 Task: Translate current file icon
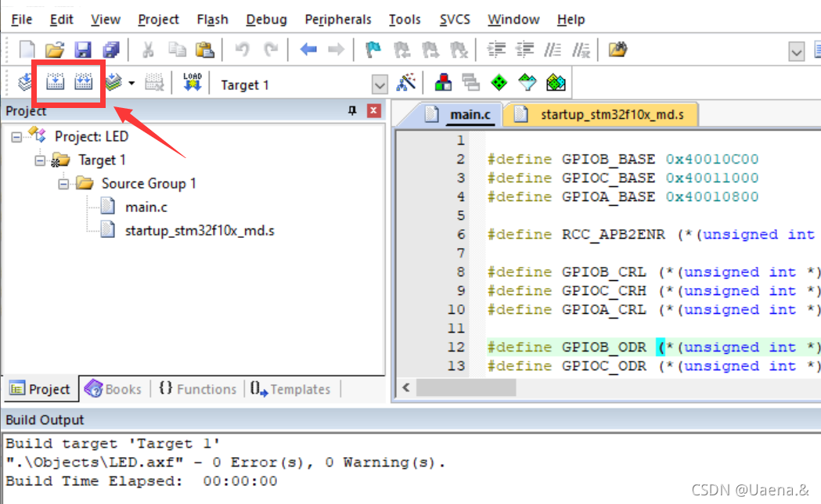[24, 82]
